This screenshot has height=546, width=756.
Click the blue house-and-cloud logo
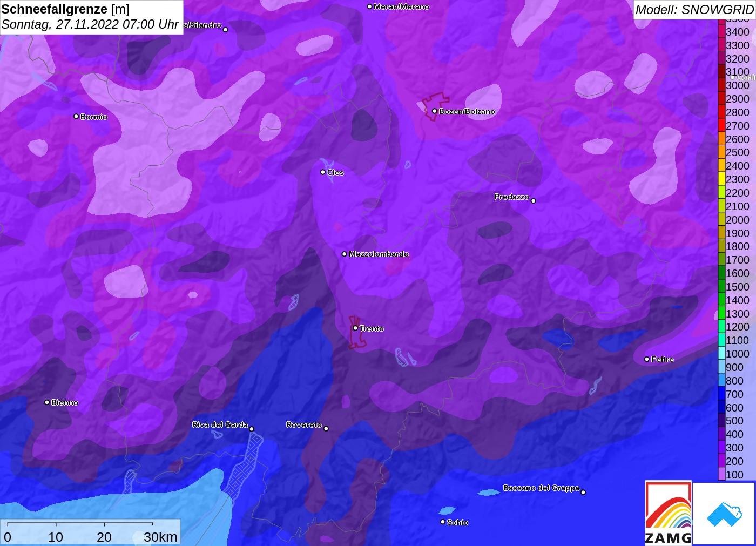pos(724,514)
